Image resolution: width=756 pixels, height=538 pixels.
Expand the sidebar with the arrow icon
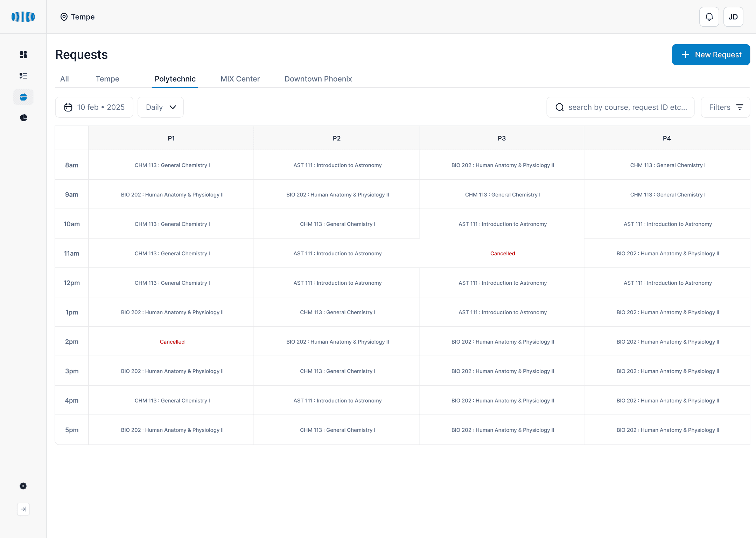coord(23,509)
